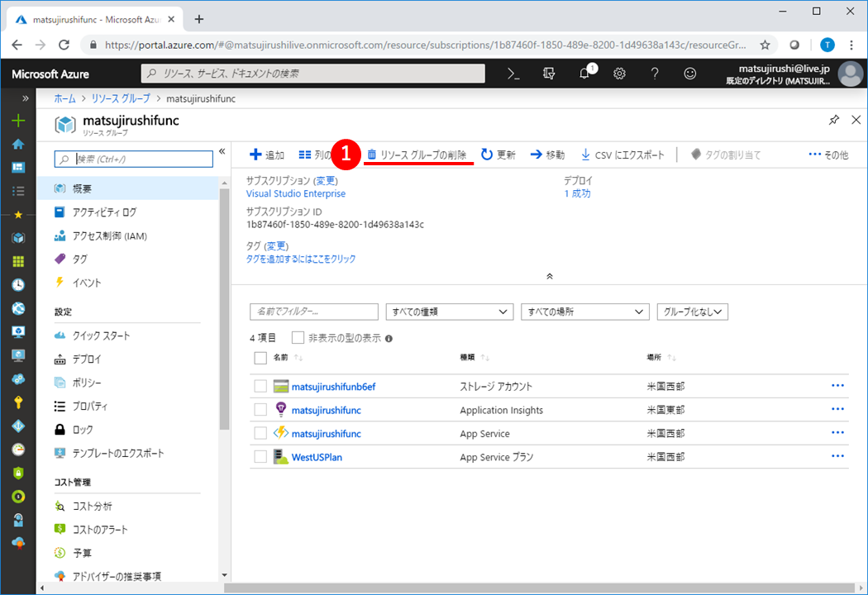The height and width of the screenshot is (595, 868).
Task: Open Cloud Shell from the top bar
Action: click(513, 74)
